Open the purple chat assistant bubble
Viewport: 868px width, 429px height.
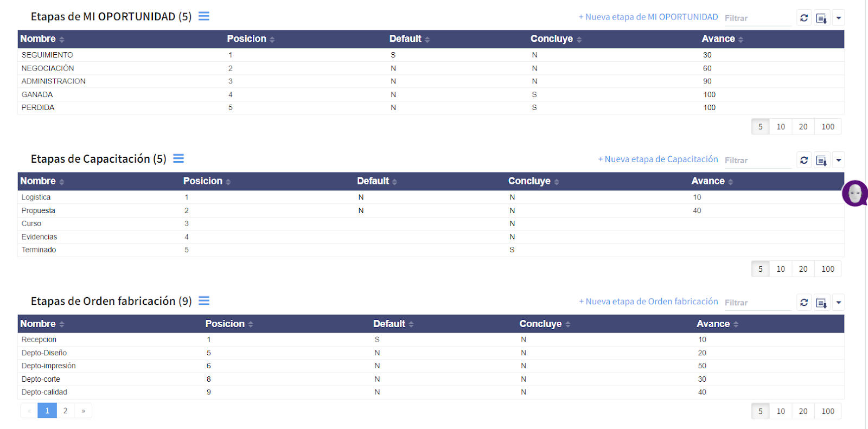coord(855,193)
